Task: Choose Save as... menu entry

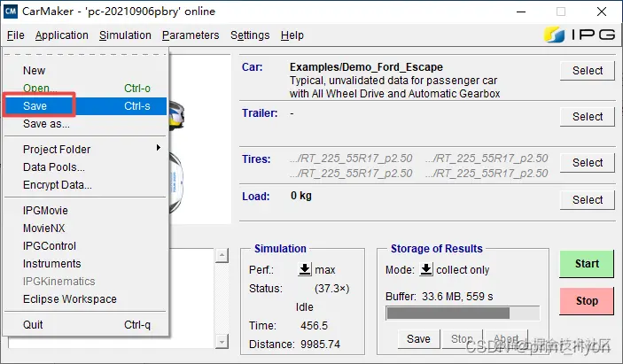Action: [85, 124]
